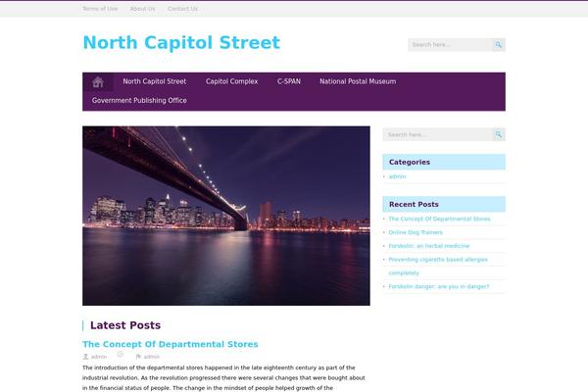
Task: Select Government Publishing Office menu item
Action: pyautogui.click(x=139, y=101)
